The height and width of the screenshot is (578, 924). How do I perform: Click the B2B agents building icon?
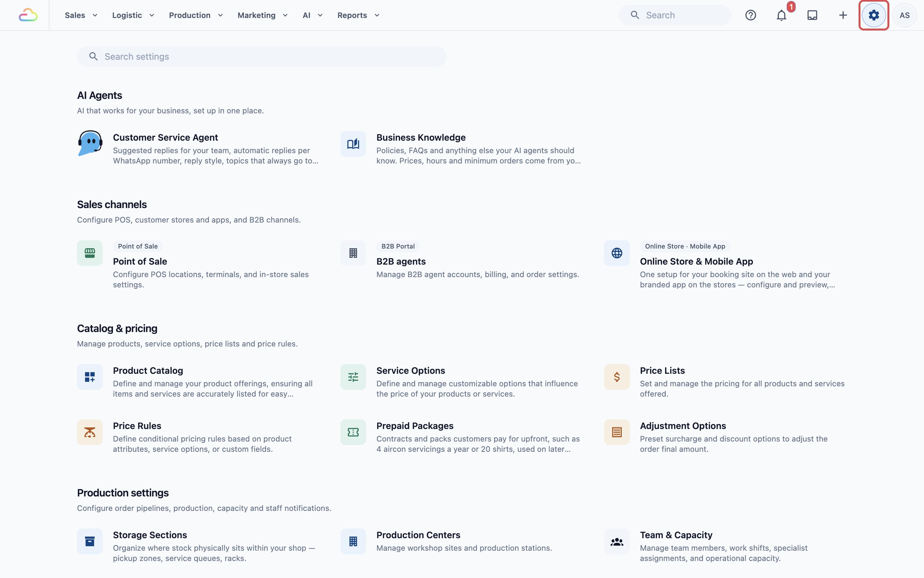click(353, 253)
